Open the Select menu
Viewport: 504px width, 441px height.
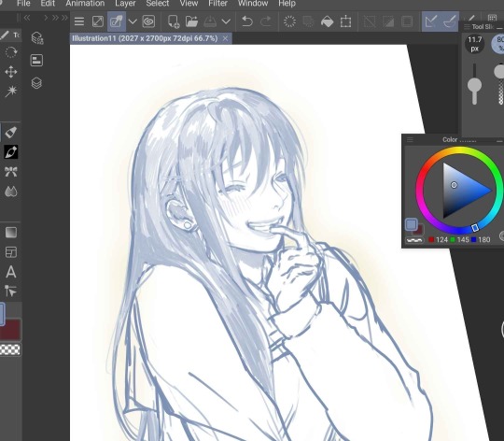coord(157,4)
